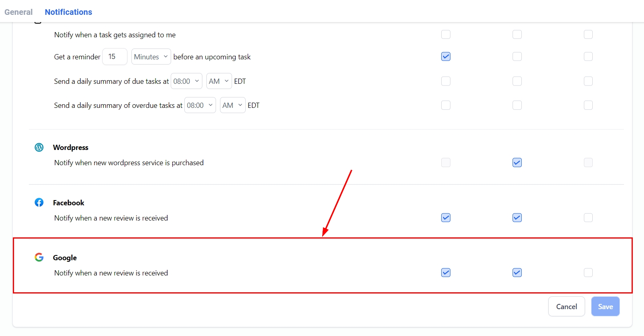The image size is (644, 336).
Task: Click the Save button
Action: tap(605, 306)
